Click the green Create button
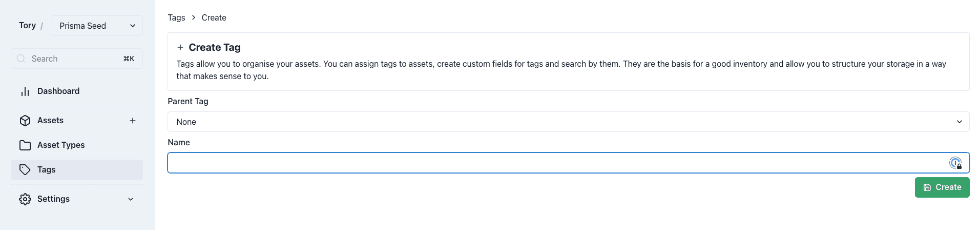Viewport: 980px width, 230px height. tap(942, 187)
